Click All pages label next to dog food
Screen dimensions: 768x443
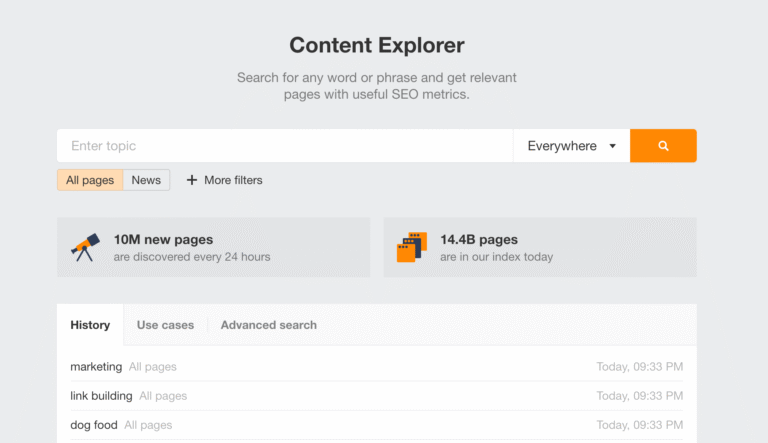[x=148, y=425]
